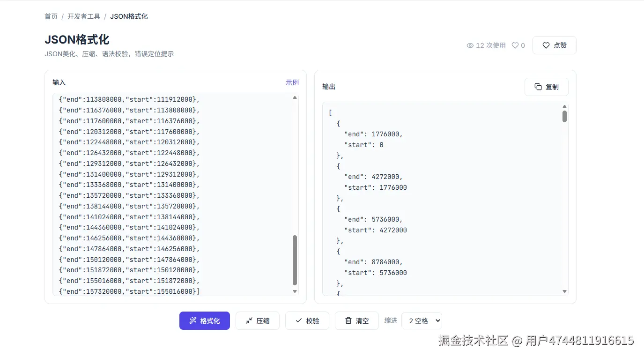The height and width of the screenshot is (357, 644).
Task: Click the 输入 textarea field
Action: tap(176, 194)
